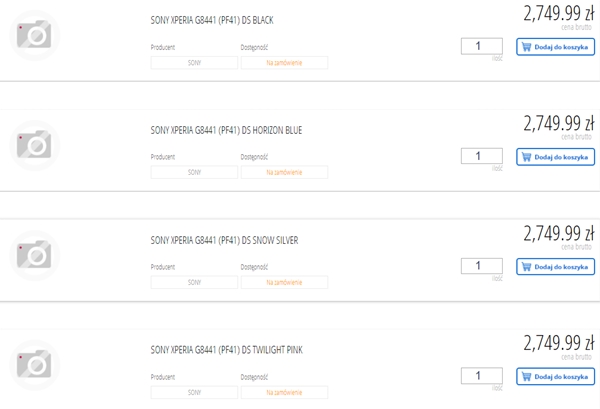Open the SONY XPERIA G8441 DS HORIZON BLUE title

pos(226,130)
